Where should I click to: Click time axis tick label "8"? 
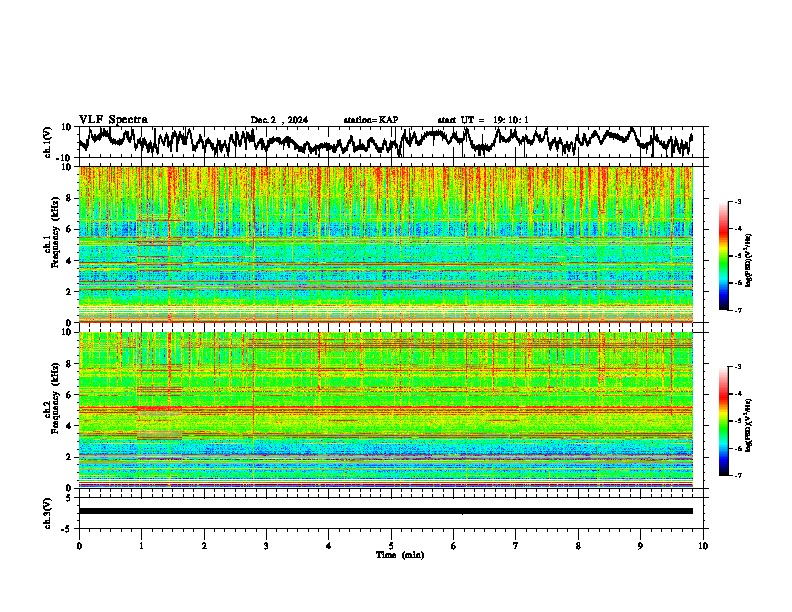tap(578, 546)
